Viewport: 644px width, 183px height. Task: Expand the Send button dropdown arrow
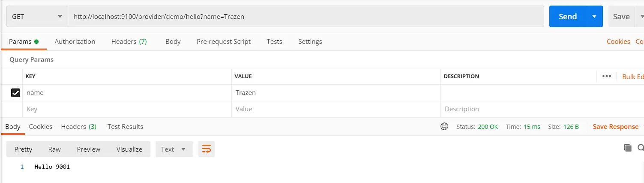point(594,17)
